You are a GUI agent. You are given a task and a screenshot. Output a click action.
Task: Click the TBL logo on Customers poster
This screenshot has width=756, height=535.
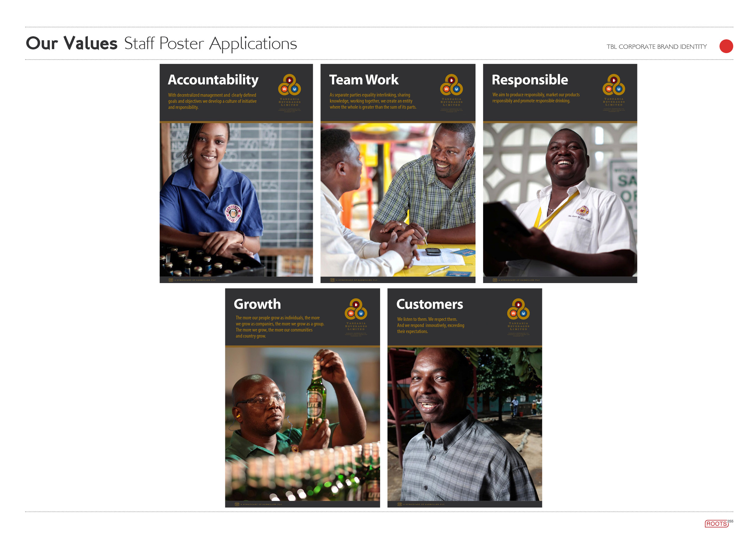pos(518,317)
